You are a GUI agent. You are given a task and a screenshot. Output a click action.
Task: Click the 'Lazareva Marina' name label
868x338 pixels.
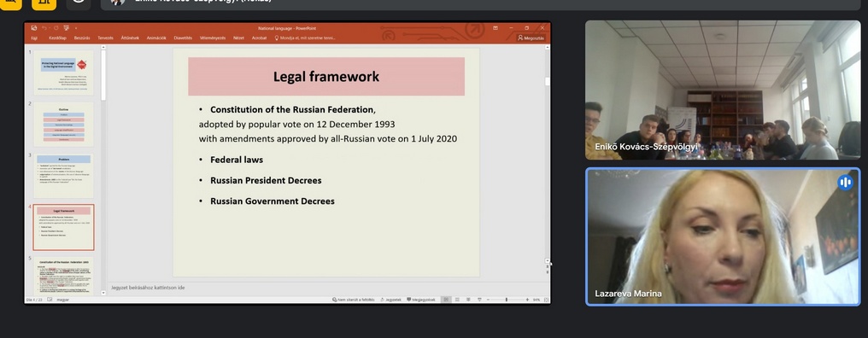[x=628, y=294]
